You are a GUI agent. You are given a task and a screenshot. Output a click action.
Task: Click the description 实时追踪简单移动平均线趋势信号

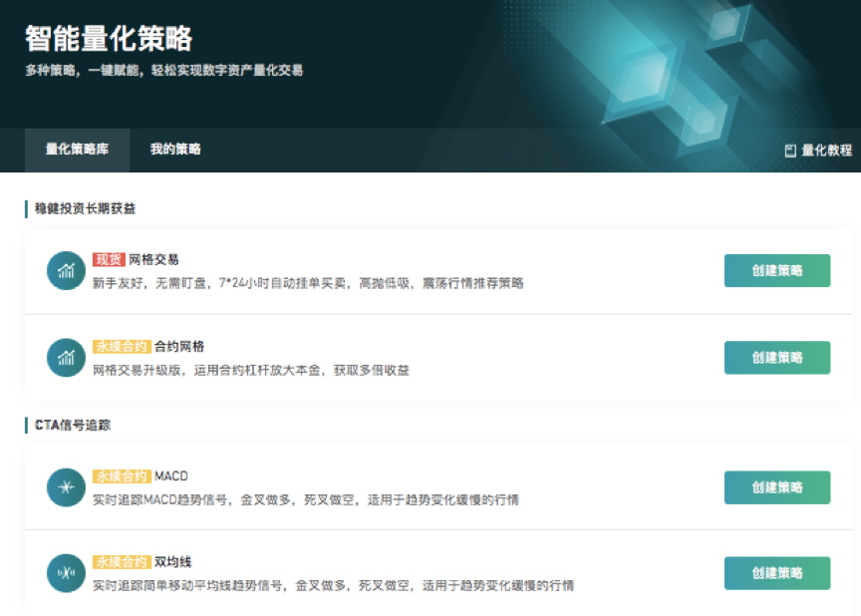pos(333,586)
